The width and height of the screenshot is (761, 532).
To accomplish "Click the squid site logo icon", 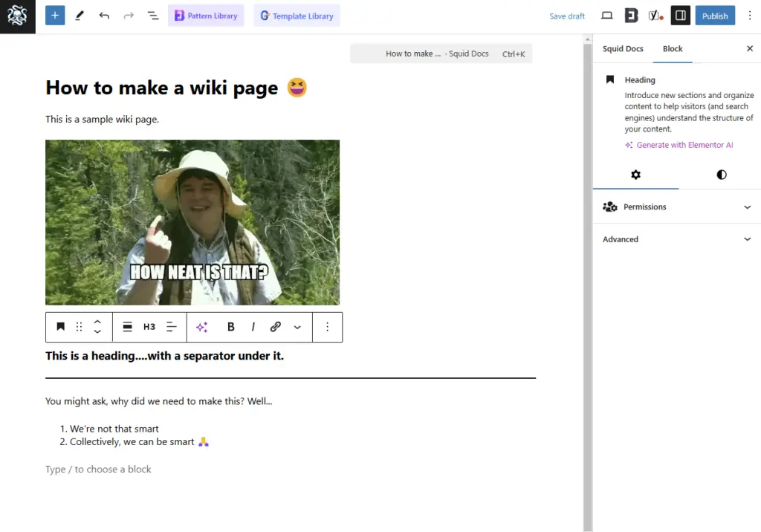I will [18, 16].
